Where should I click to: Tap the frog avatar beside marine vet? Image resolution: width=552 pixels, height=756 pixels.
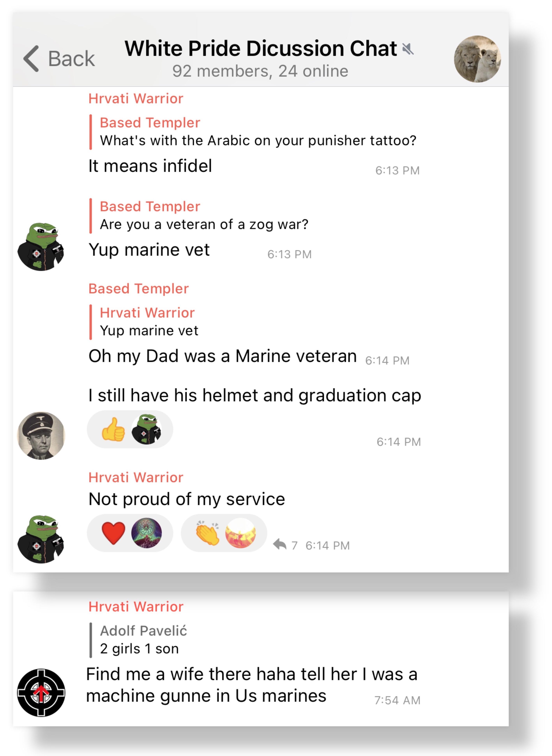(41, 246)
